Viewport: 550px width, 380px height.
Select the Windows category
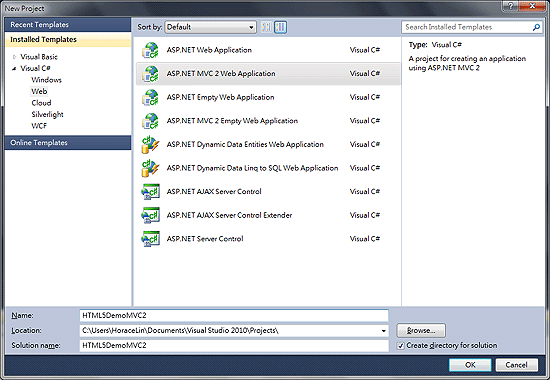pyautogui.click(x=46, y=80)
